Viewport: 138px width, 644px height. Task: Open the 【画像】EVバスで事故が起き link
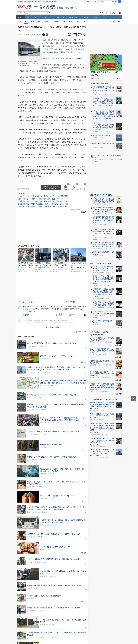pyautogui.click(x=61, y=58)
